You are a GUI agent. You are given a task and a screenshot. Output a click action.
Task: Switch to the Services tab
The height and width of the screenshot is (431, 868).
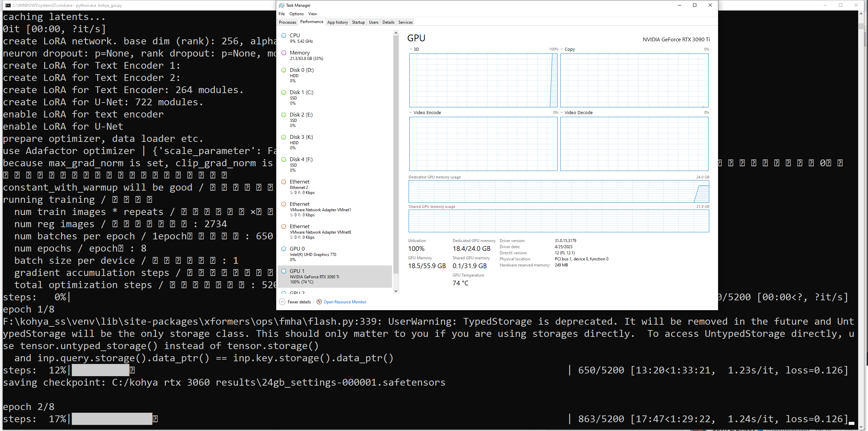(405, 22)
